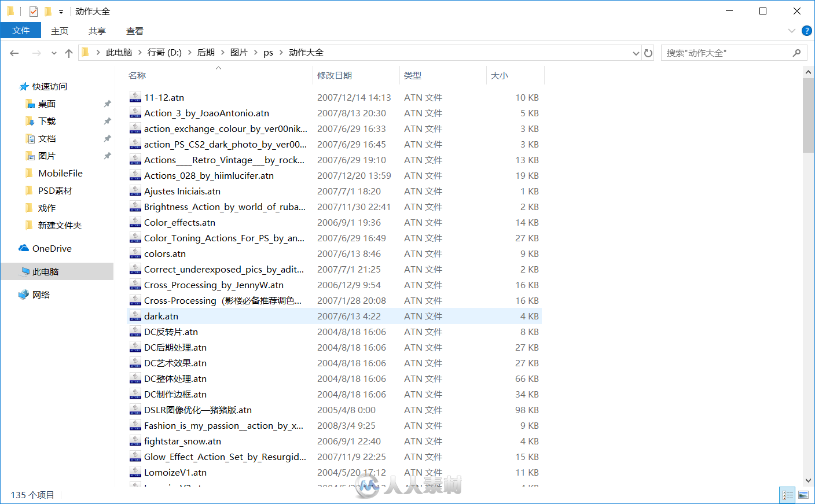The width and height of the screenshot is (815, 504).
Task: Expand the chevron after 后期 breadcrumb
Action: pos(222,53)
